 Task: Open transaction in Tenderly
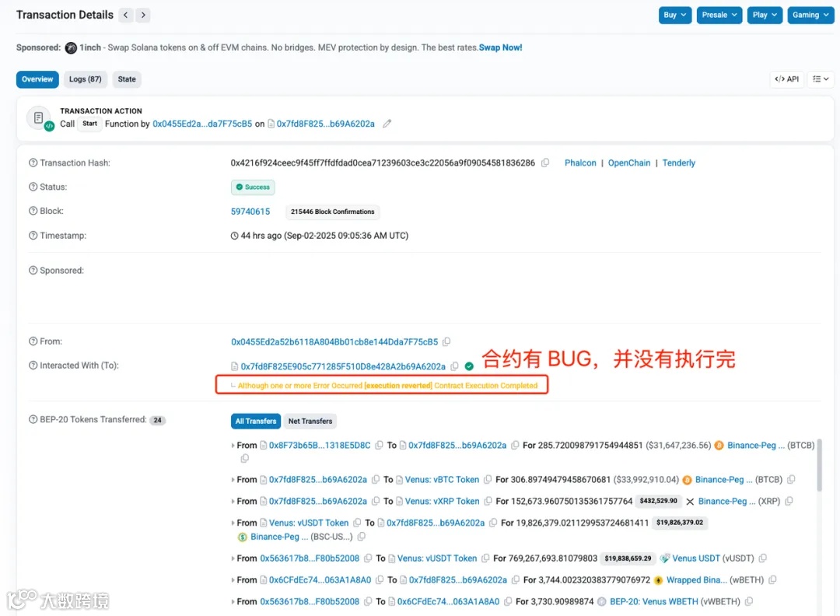(x=679, y=163)
